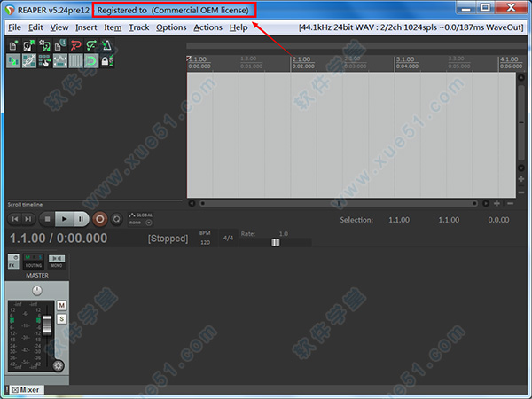Click the Redo icon in toolbar
This screenshot has height=399, width=532.
pyautogui.click(x=91, y=44)
